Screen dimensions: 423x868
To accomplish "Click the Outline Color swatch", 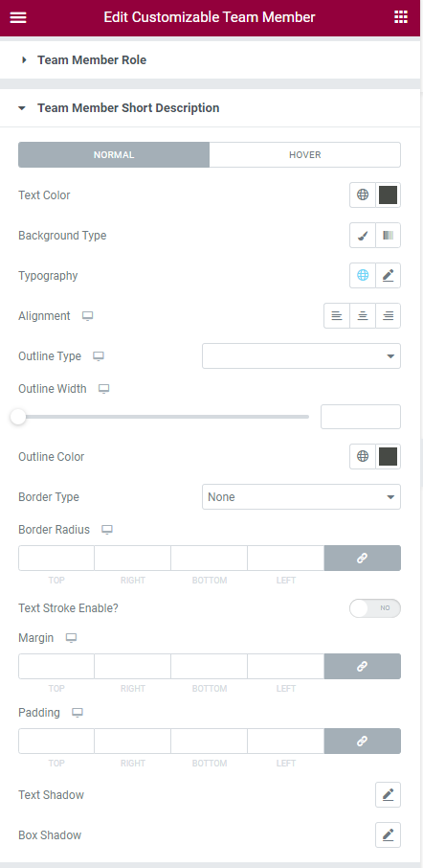I will pos(389,457).
